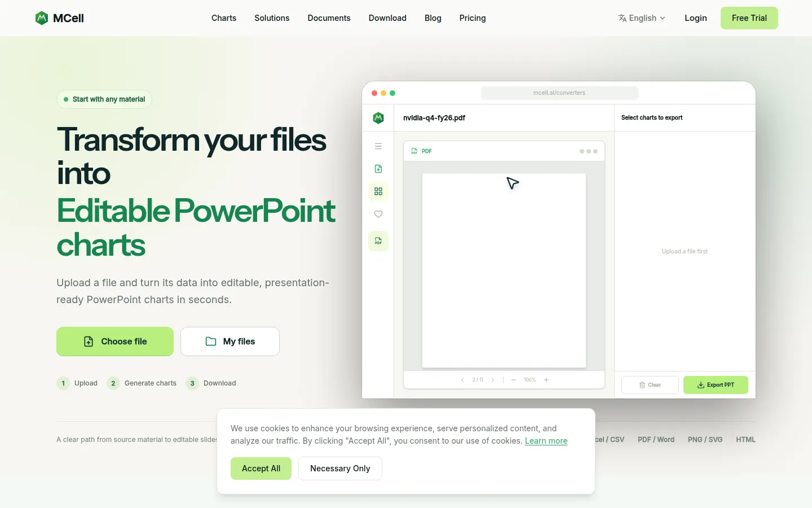Open the Solutions menu
The image size is (812, 508).
point(272,18)
